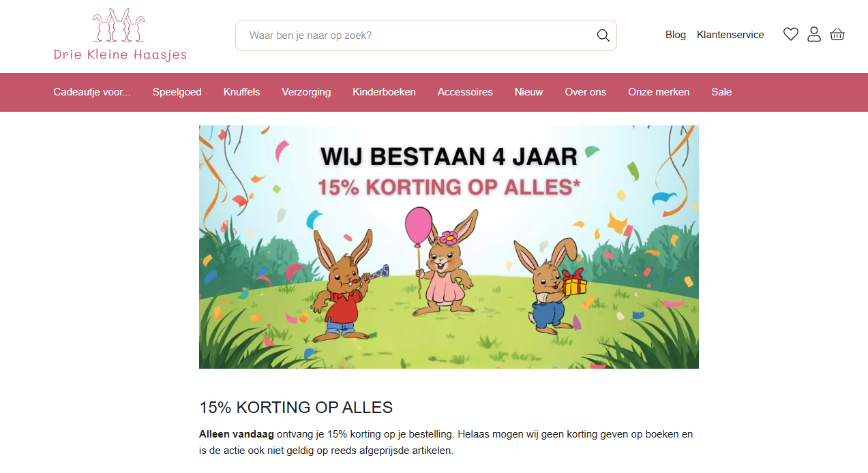Open the Sale section
The image size is (868, 473).
pyautogui.click(x=721, y=92)
